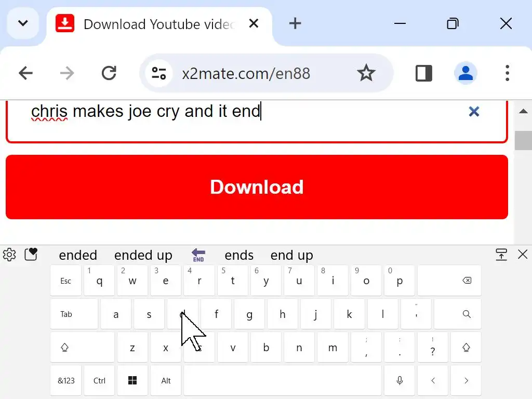
Task: Insert the END arrow emoji suggestion
Action: pos(198,255)
